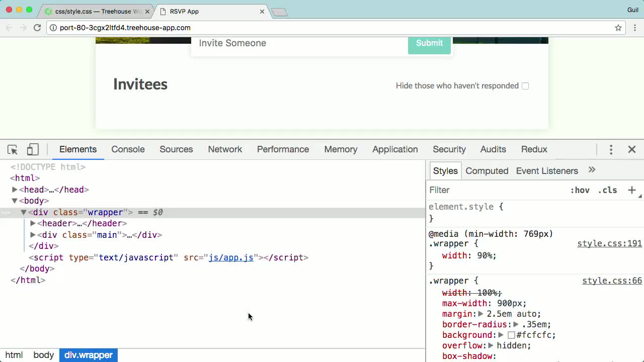
Task: Open the DevTools customization menu
Action: point(611,149)
